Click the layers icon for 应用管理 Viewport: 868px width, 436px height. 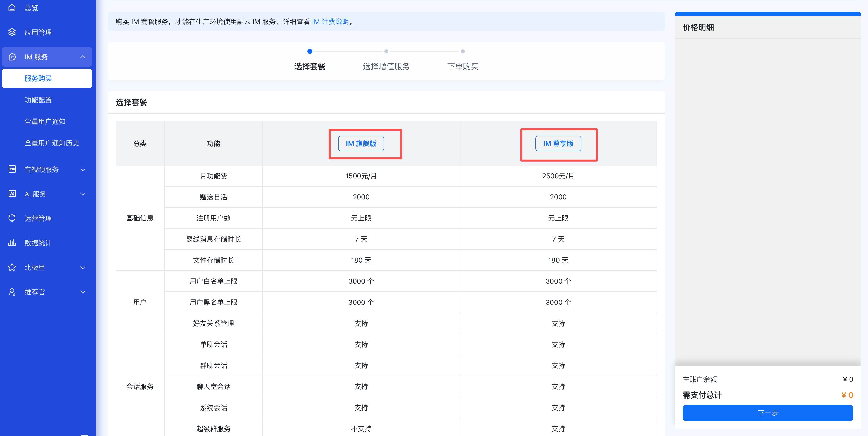[x=12, y=32]
